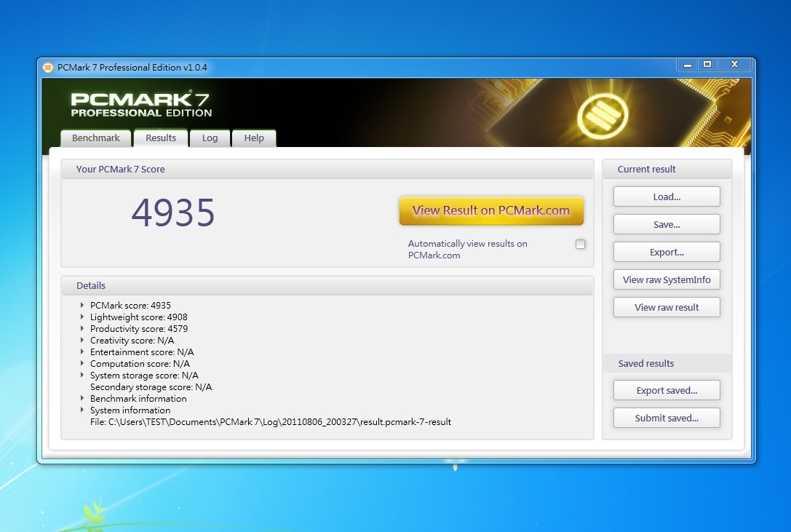
Task: Expand the PCMark score details row
Action: pos(82,306)
